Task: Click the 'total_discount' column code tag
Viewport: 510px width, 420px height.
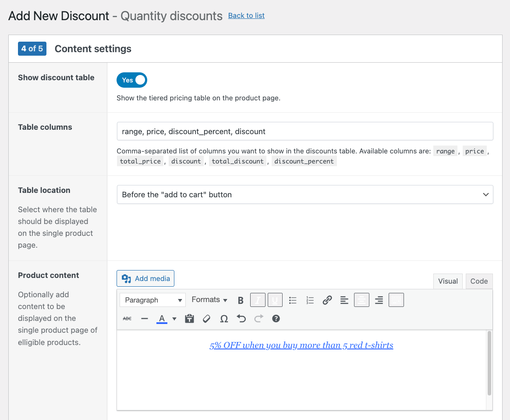Action: [238, 161]
